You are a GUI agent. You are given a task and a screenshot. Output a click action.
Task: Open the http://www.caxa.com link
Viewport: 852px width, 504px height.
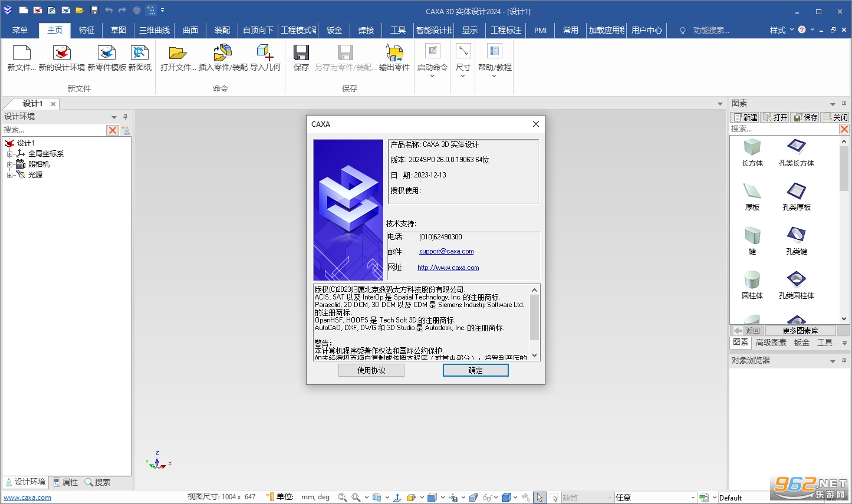point(448,268)
